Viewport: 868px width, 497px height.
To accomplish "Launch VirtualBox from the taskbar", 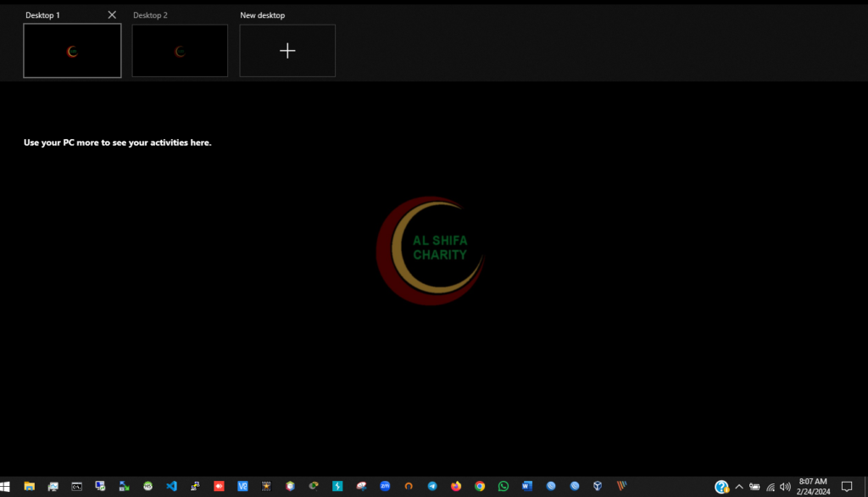I will click(x=598, y=486).
